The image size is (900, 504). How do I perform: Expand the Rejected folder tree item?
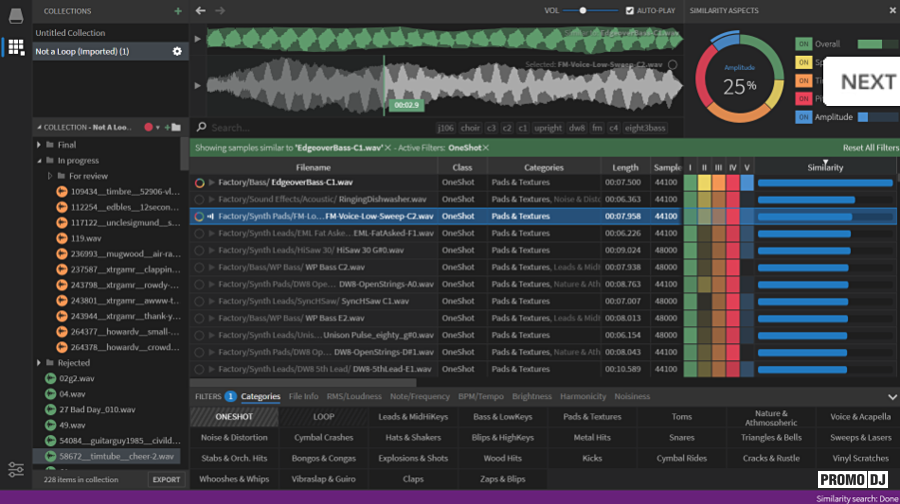39,363
